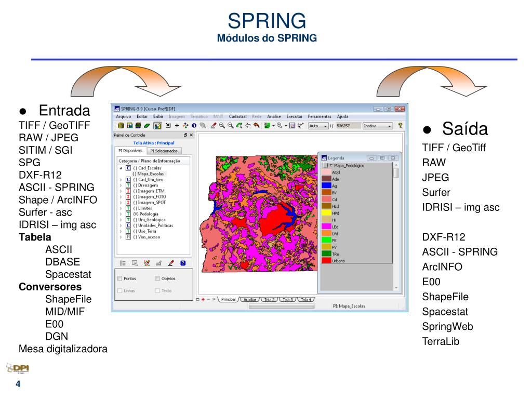Click the red pencil icon below PI tree
The width and height of the screenshot is (532, 399).
point(170,263)
